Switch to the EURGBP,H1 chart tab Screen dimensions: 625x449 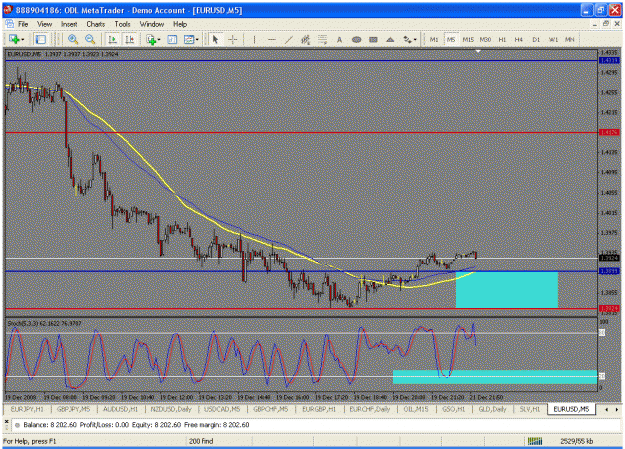[x=319, y=409]
